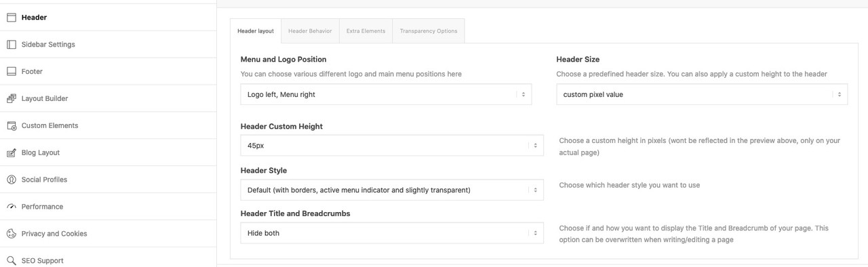Switch to the Extra Elements tab
Screen dimensions: 868x267
pyautogui.click(x=366, y=31)
